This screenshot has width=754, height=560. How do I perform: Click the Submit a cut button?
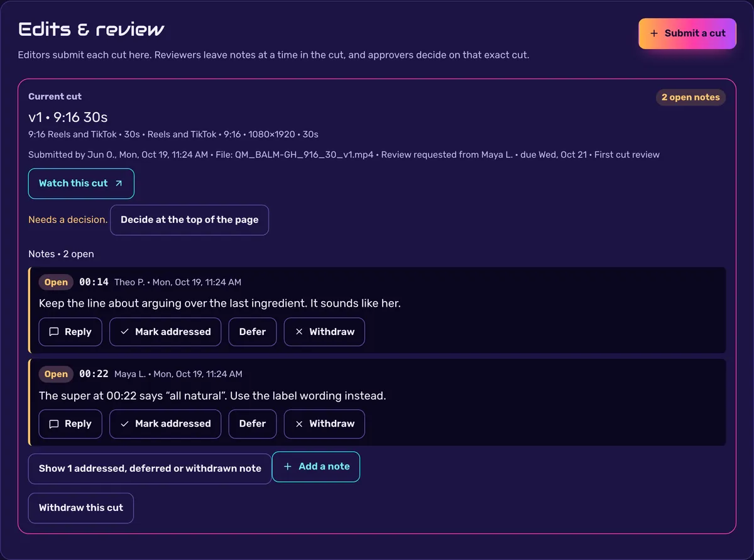[687, 33]
